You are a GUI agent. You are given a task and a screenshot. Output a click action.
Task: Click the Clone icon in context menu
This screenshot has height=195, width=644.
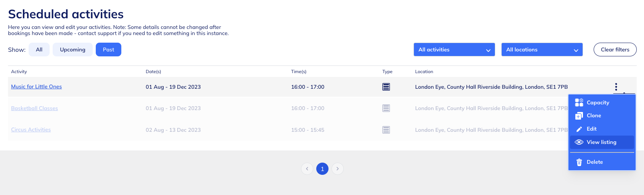point(579,116)
